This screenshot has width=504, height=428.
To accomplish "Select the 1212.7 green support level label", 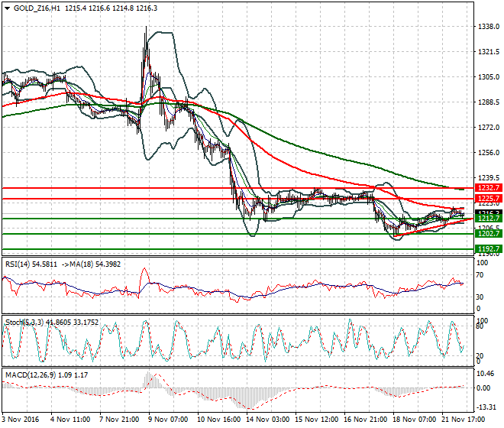I will click(x=489, y=219).
